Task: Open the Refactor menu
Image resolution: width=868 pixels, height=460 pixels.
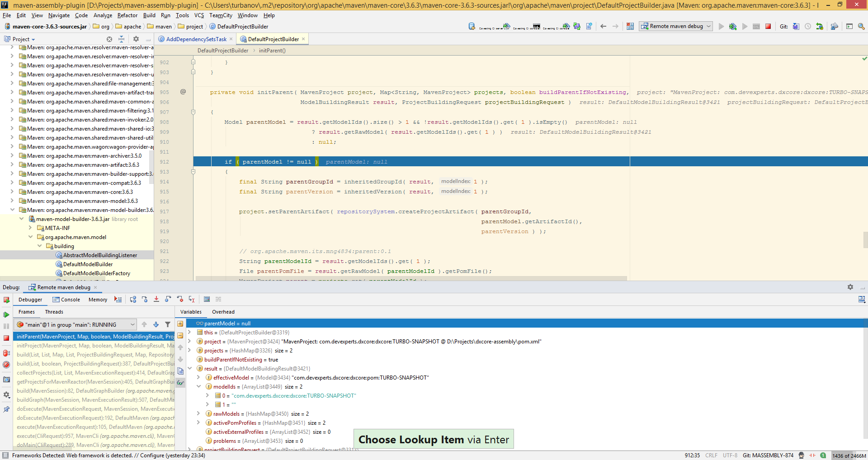Action: pos(127,15)
